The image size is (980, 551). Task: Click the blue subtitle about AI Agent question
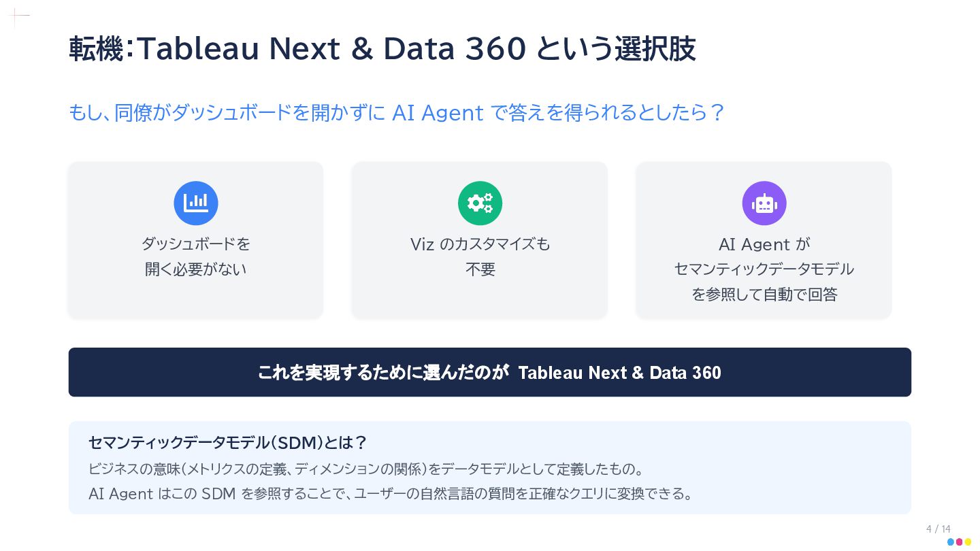point(396,112)
